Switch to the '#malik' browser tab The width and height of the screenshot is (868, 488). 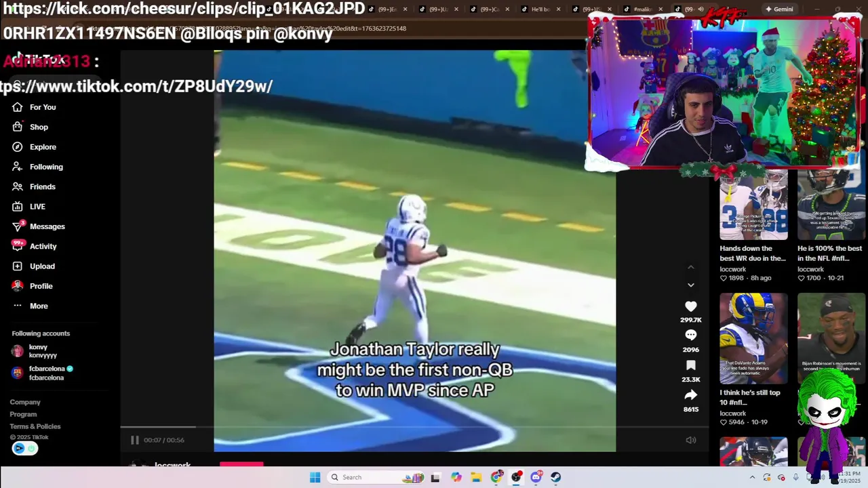(642, 9)
